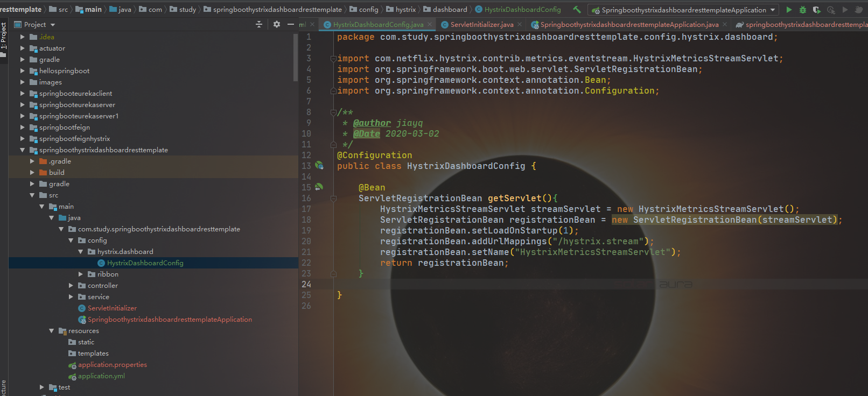Hide the Project panel with minus icon
Viewport: 868px width, 396px height.
pos(291,24)
